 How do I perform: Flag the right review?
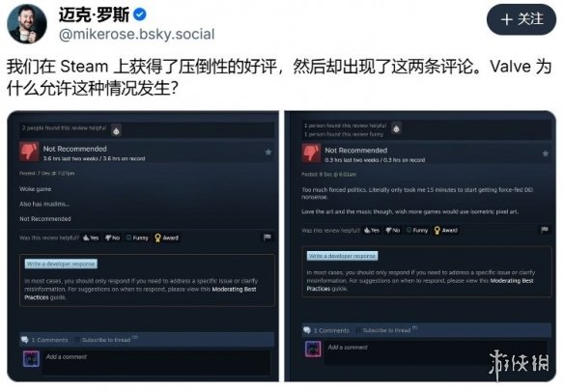[x=545, y=230]
